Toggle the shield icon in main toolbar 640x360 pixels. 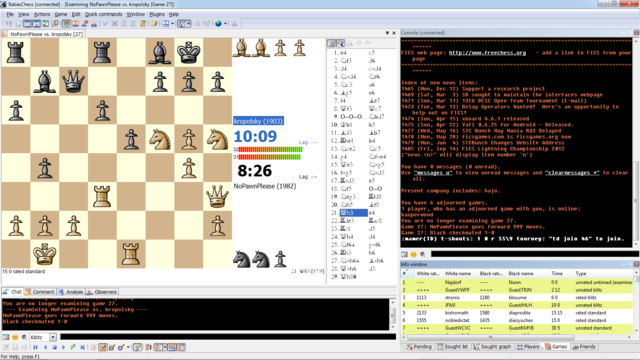pyautogui.click(x=66, y=24)
